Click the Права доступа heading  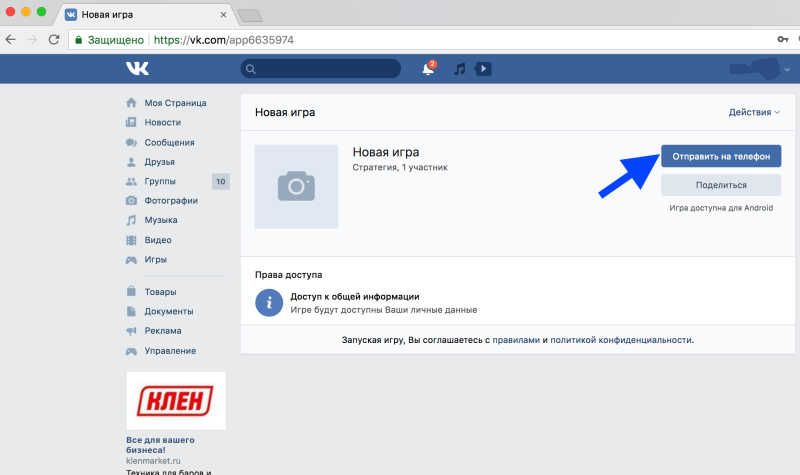[288, 275]
